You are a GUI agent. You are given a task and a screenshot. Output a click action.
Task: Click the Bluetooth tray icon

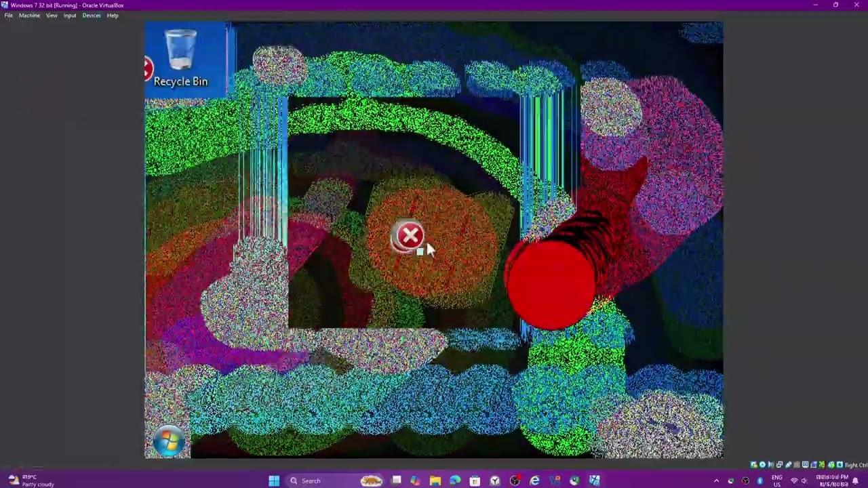click(x=760, y=481)
